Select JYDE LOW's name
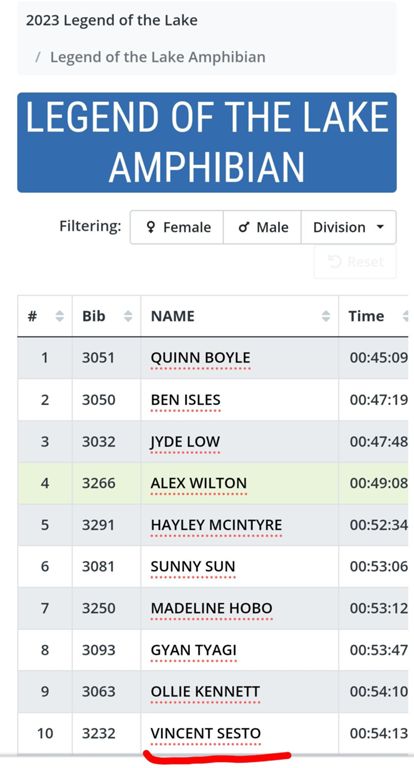414x768 pixels. [x=185, y=441]
